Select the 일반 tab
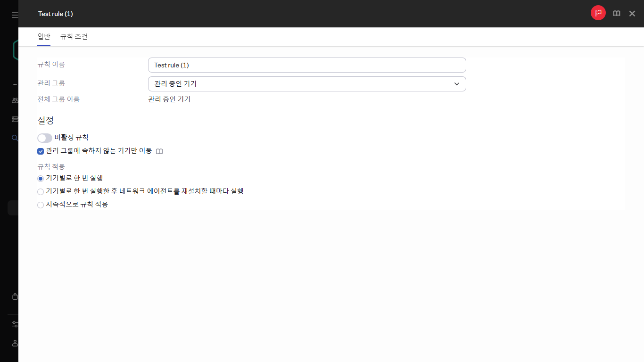 43,36
